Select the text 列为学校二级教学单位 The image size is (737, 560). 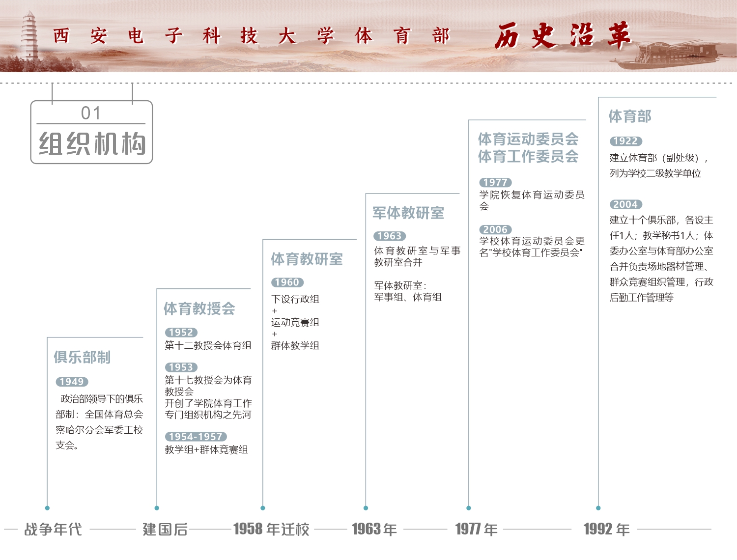(655, 173)
